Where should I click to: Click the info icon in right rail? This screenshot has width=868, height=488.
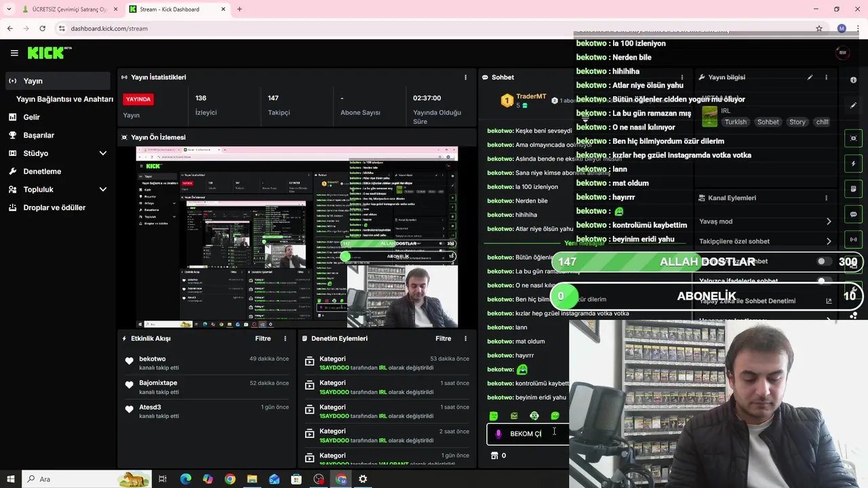click(853, 80)
